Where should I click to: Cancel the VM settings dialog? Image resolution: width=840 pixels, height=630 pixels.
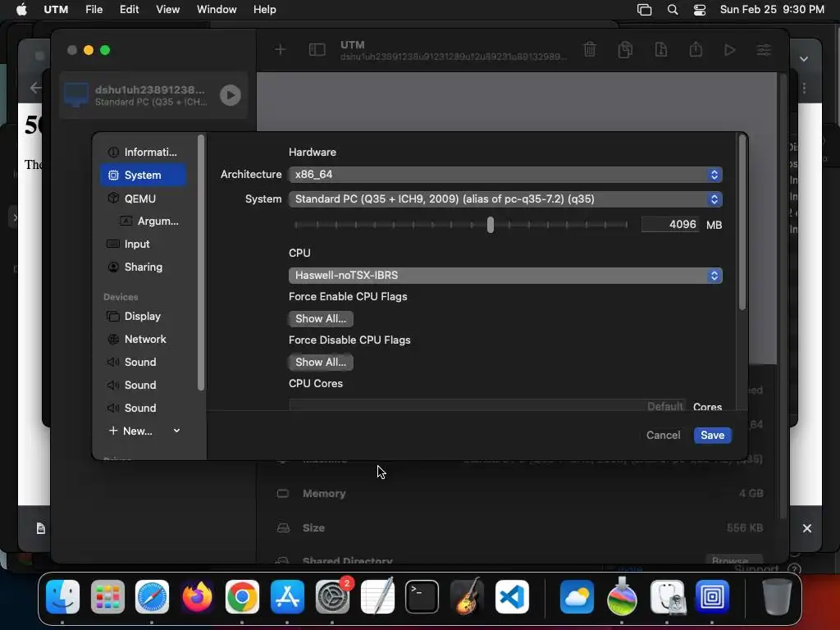663,435
